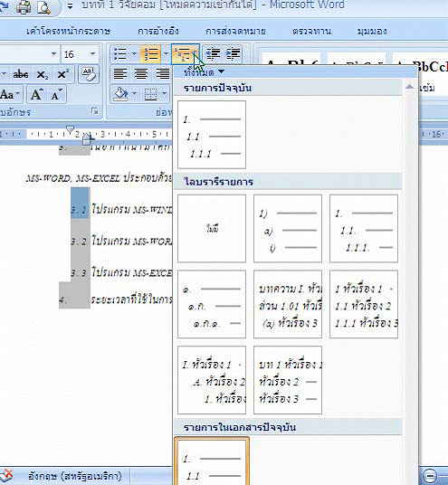Click the decrease indent icon
Viewport: 448px width, 485px height.
coord(214,53)
